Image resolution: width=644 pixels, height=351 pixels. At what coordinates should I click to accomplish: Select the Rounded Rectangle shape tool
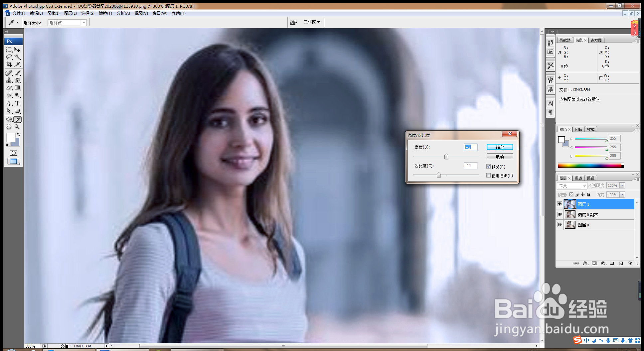(18, 111)
